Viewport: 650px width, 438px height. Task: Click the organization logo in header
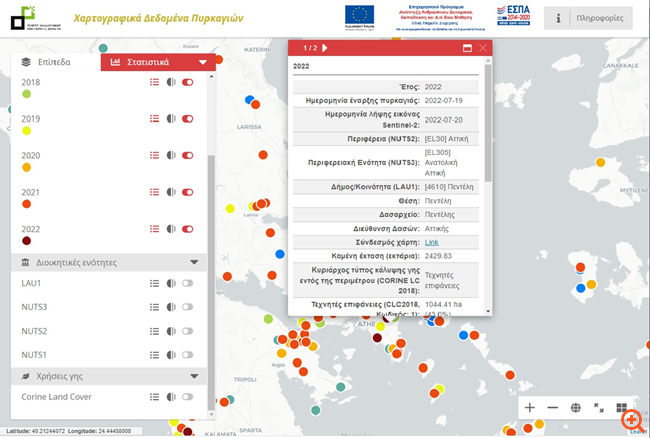[36, 18]
